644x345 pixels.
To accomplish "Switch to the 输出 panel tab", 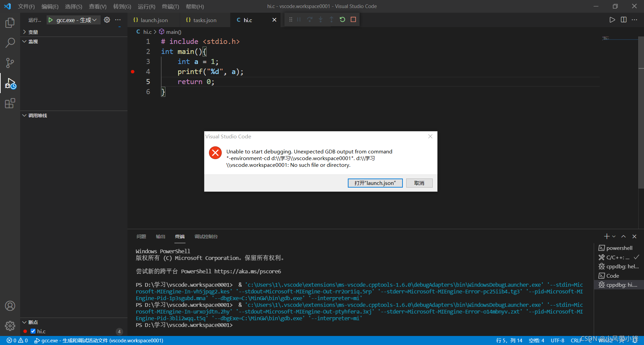I will pyautogui.click(x=160, y=236).
